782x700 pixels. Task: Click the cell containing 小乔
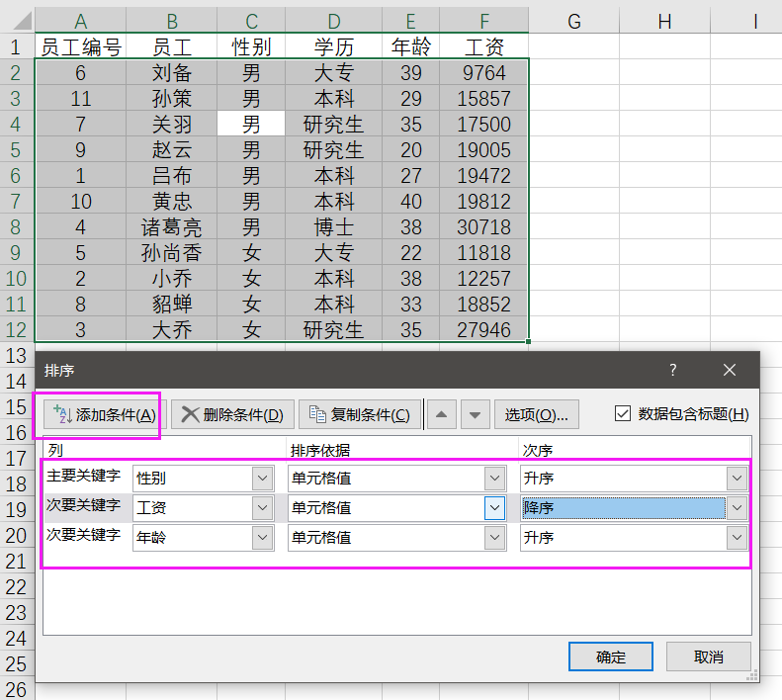tap(172, 278)
